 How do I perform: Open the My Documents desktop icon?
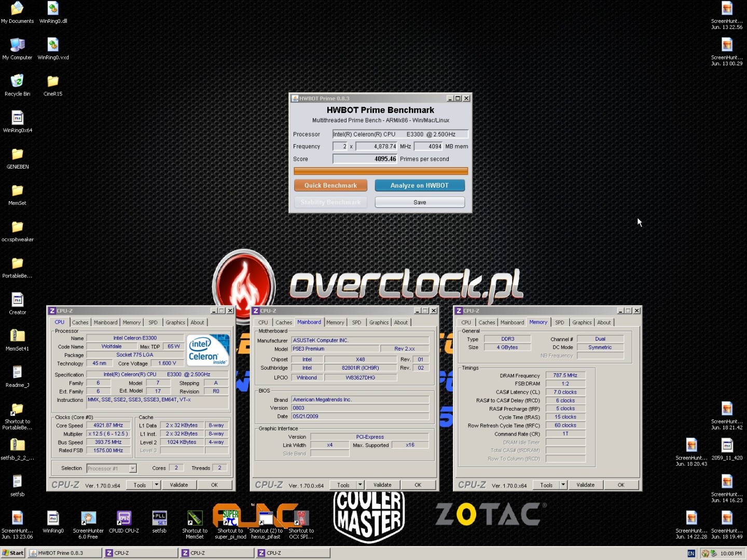(17, 12)
